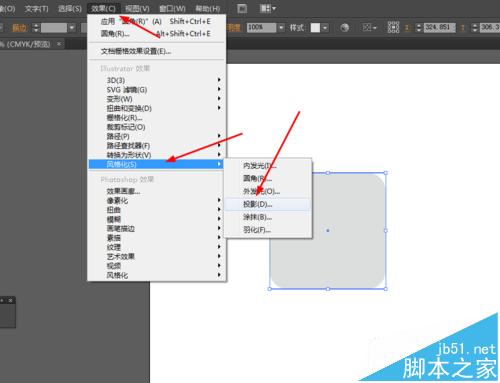The width and height of the screenshot is (500, 383).
Task: Open 文档栅格效果设置(E)... entry
Action: coord(156,51)
